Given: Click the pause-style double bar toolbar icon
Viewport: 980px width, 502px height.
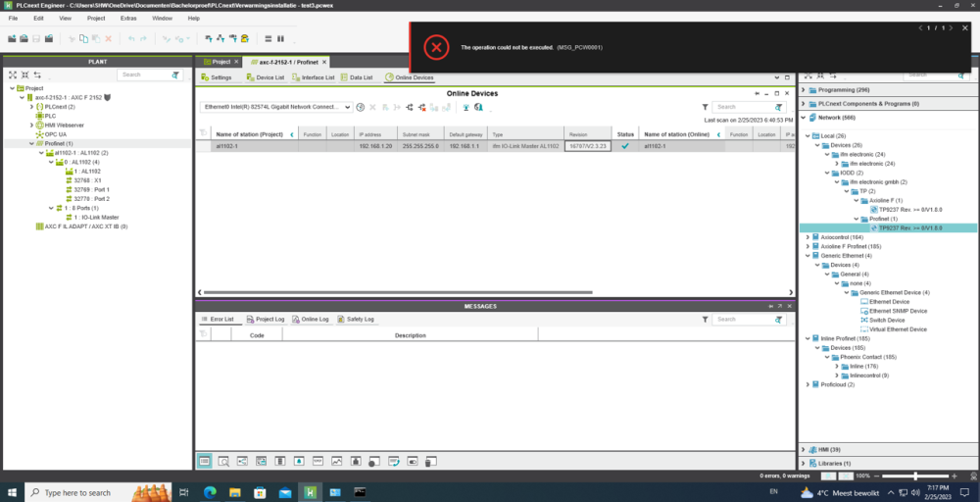Looking at the screenshot, I should 280,39.
